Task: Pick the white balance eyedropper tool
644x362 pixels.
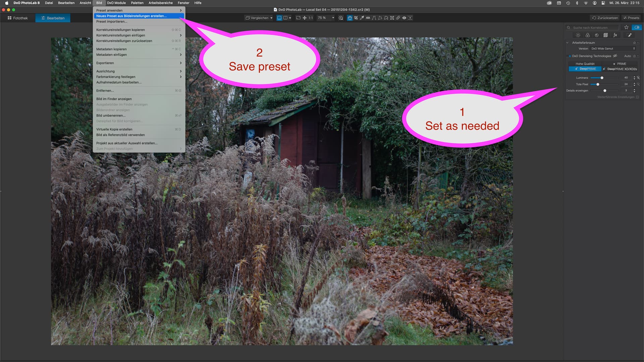Action: 362,18
